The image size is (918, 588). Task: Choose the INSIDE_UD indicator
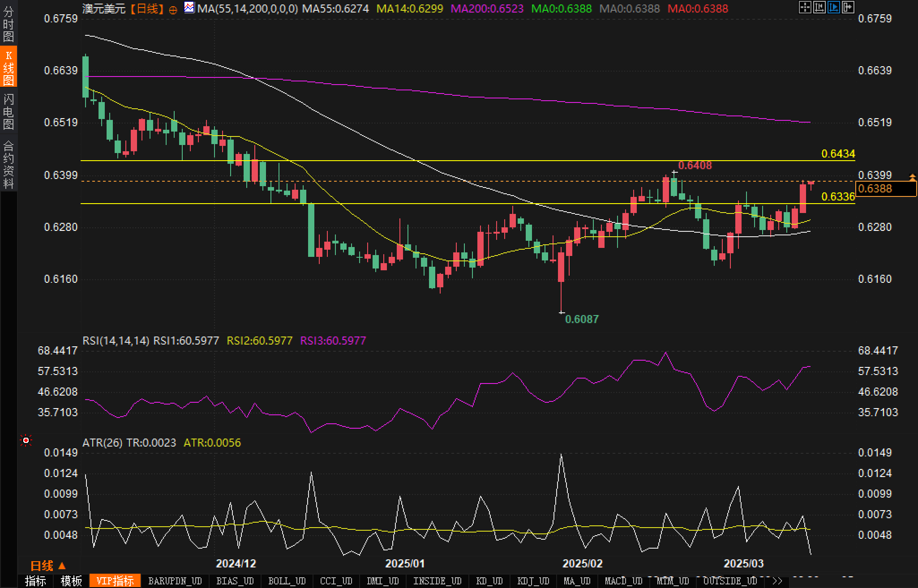[x=437, y=581]
